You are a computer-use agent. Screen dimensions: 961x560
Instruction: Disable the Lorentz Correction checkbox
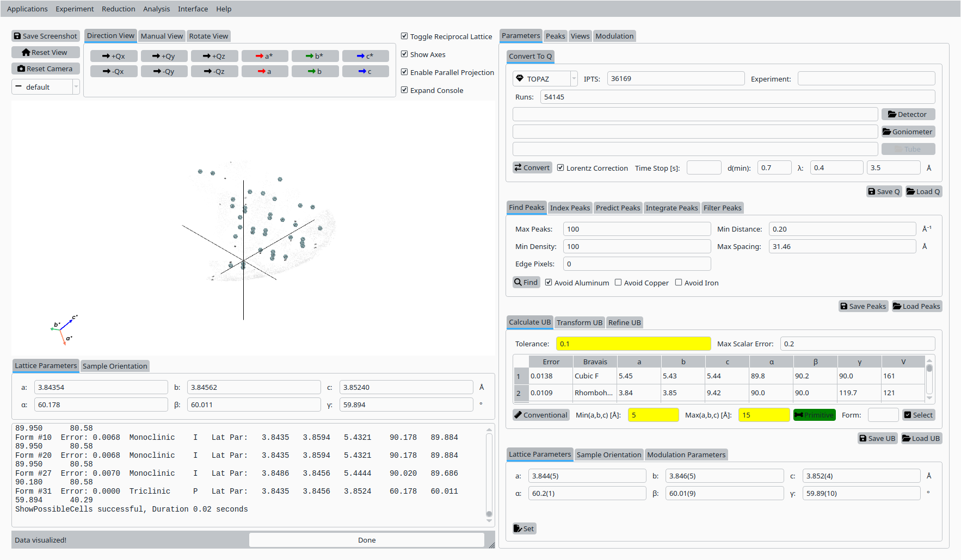point(560,168)
